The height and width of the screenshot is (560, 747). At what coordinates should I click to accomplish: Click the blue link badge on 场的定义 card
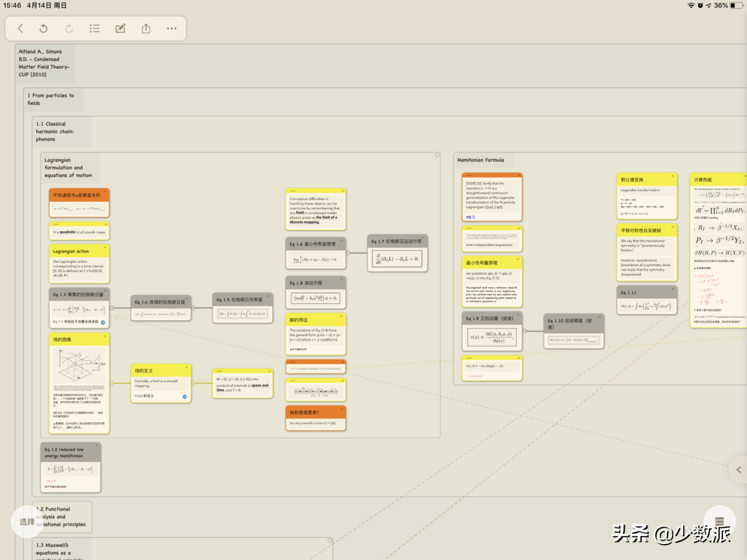[x=185, y=396]
